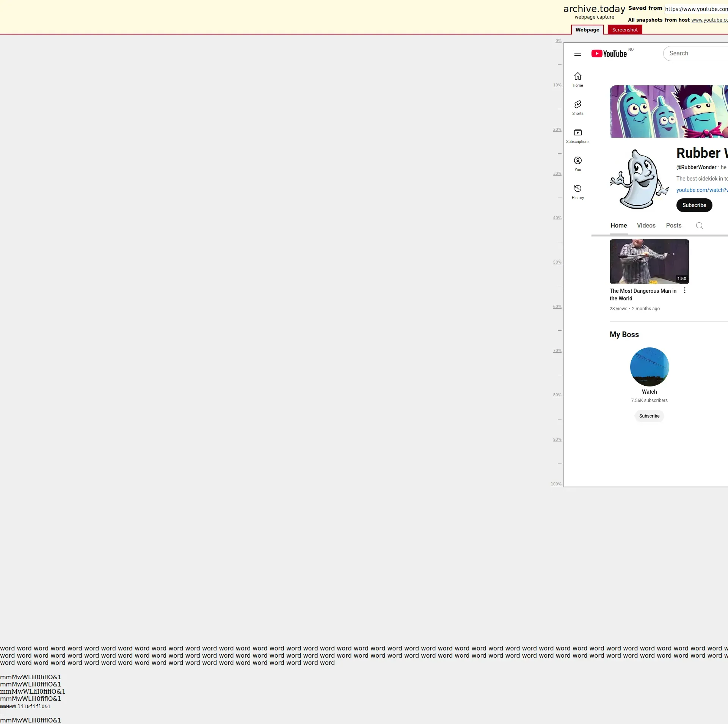
Task: Select the channel Home tab
Action: [x=618, y=225]
